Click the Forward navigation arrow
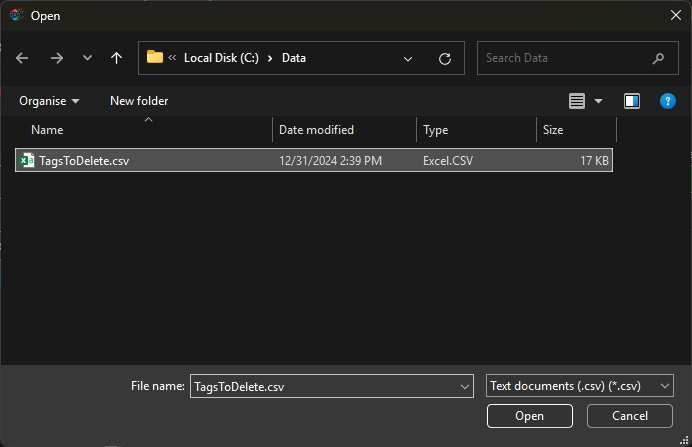Image resolution: width=692 pixels, height=447 pixels. point(56,58)
